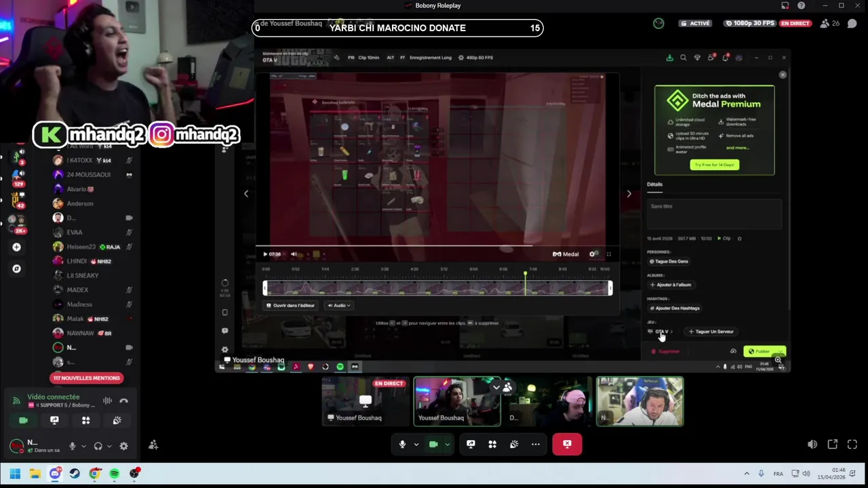Click the Medal clip trim waveform bar
Screen dimensions: 868x488
pyautogui.click(x=438, y=289)
